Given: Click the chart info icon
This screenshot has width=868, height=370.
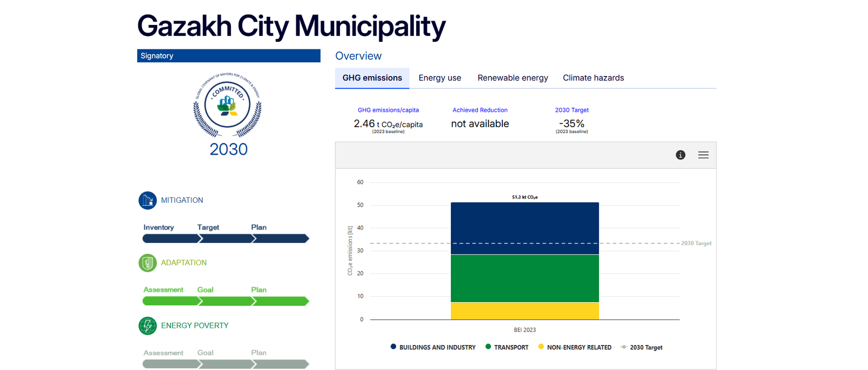Looking at the screenshot, I should [680, 155].
